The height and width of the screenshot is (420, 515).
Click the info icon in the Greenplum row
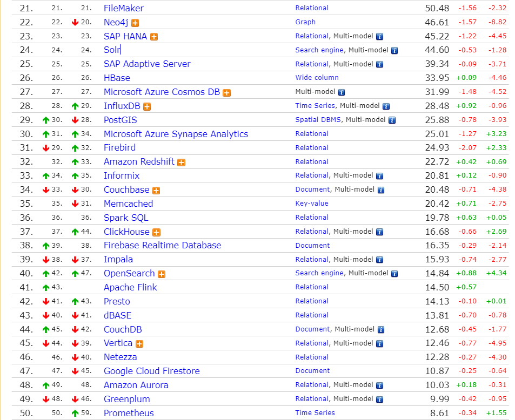pos(379,399)
